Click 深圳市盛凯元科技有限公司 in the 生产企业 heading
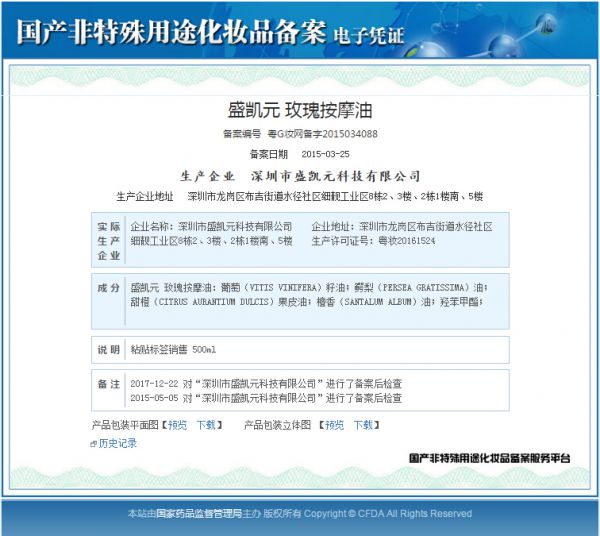Viewport: 600px width, 536px height. [x=336, y=176]
